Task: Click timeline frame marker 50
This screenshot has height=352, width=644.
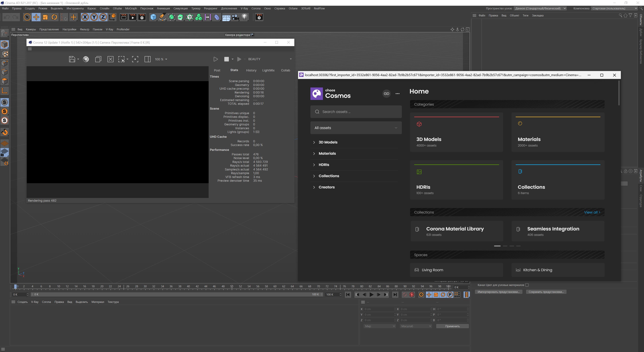Action: [x=232, y=287]
